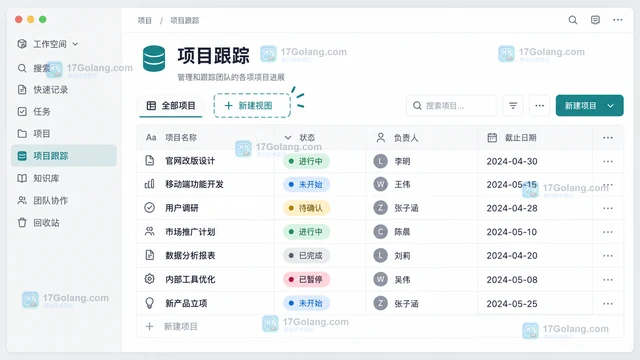Click date 2024-05-25 cell
The width and height of the screenshot is (640, 360).
(512, 304)
